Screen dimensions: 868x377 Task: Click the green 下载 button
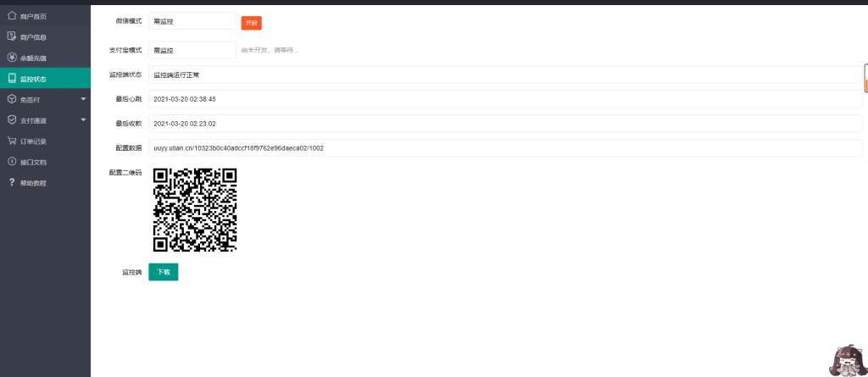click(x=164, y=272)
